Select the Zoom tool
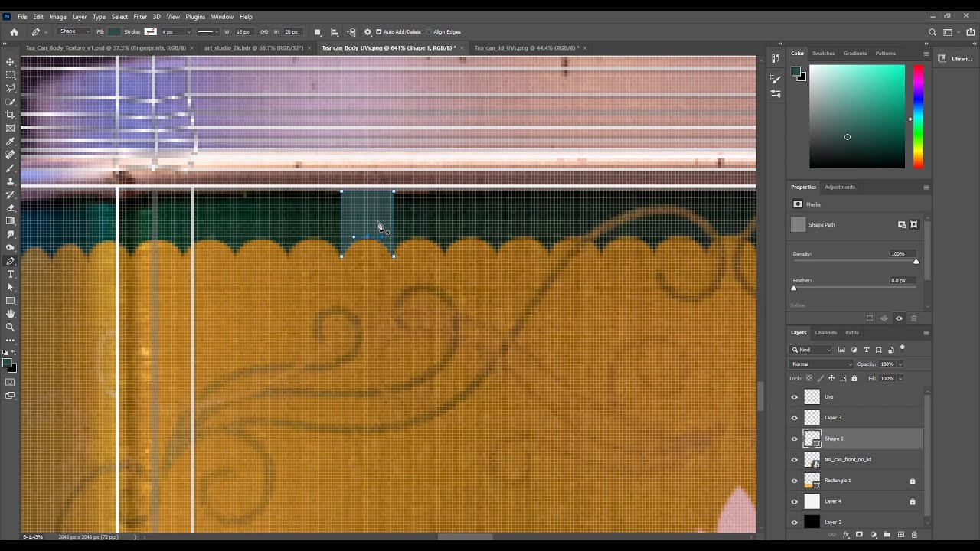This screenshot has height=551, width=980. (x=10, y=327)
